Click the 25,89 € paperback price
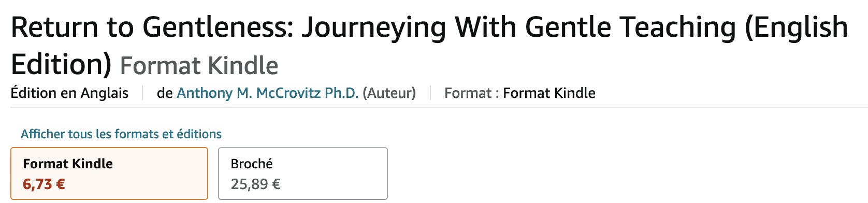The width and height of the screenshot is (868, 203). pos(256,184)
